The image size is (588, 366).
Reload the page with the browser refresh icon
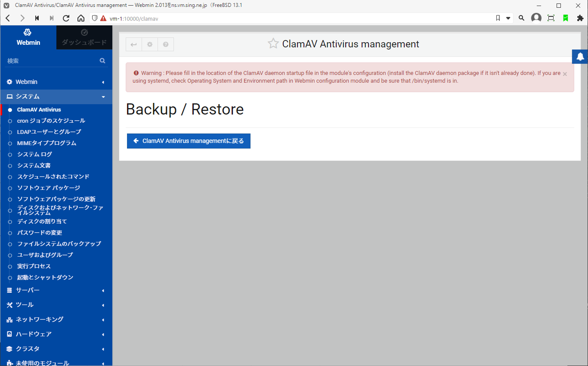66,18
